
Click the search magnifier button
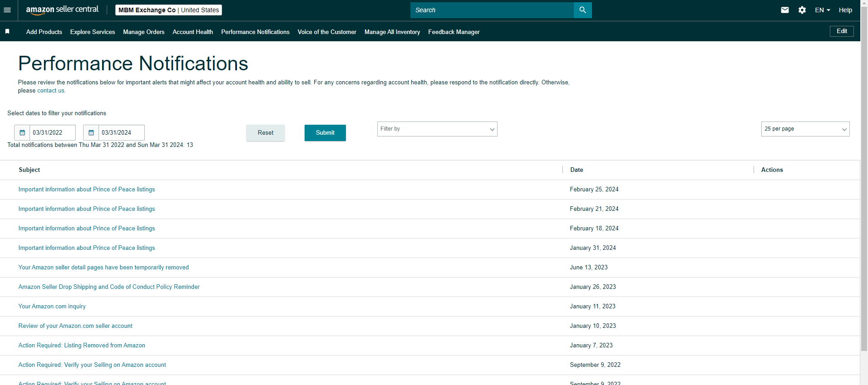pyautogui.click(x=582, y=10)
